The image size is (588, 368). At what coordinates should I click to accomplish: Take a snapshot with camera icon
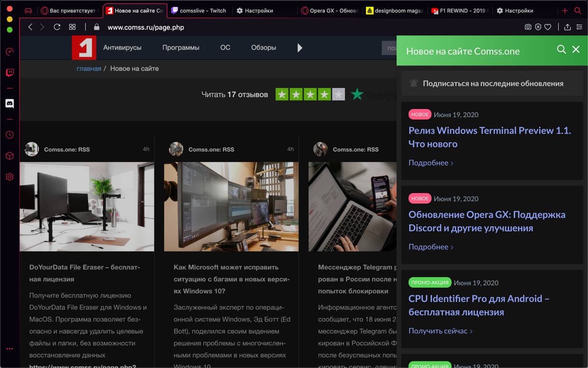point(528,27)
